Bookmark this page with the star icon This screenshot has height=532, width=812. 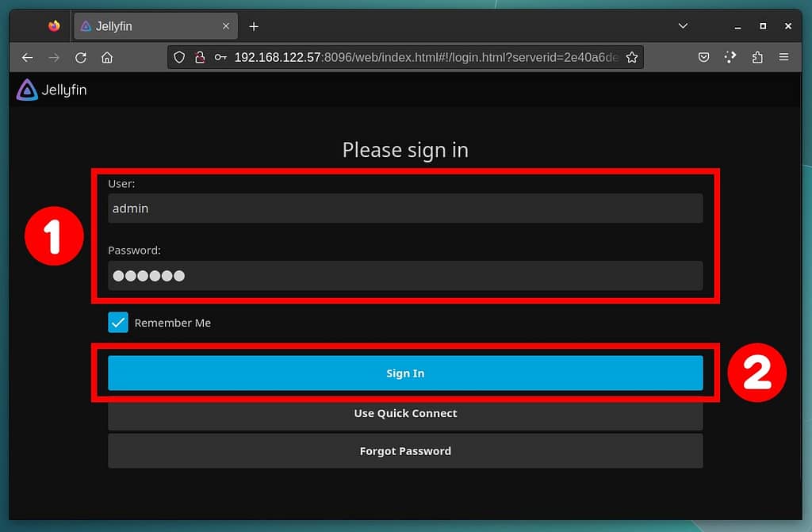[x=631, y=58]
